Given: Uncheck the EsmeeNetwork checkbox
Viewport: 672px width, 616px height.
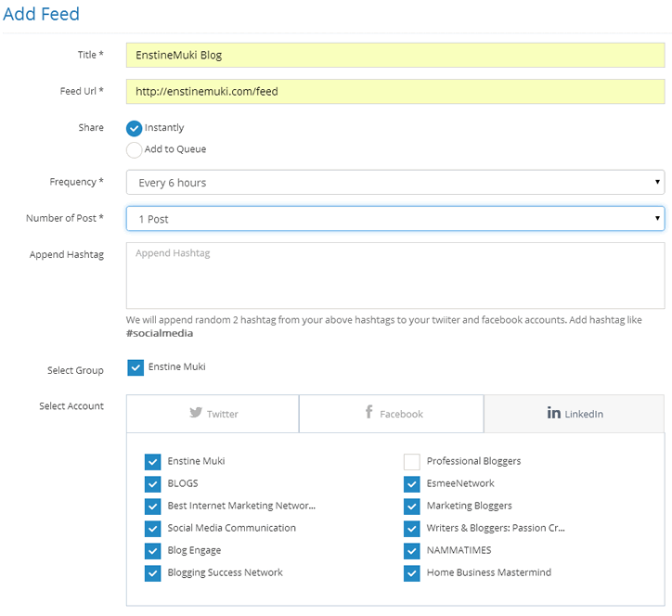Looking at the screenshot, I should pyautogui.click(x=412, y=484).
